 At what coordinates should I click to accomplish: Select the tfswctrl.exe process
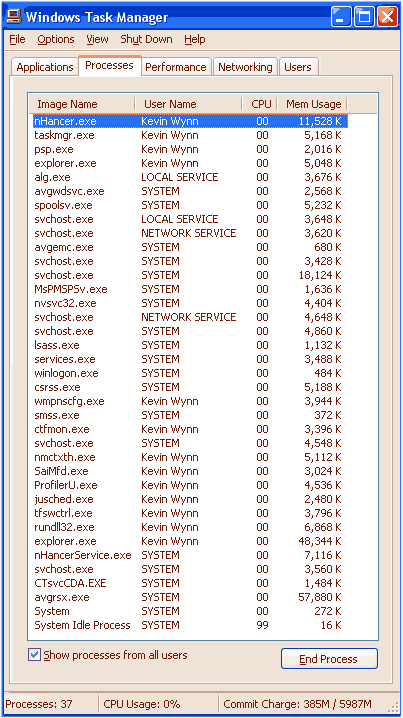coord(190,513)
